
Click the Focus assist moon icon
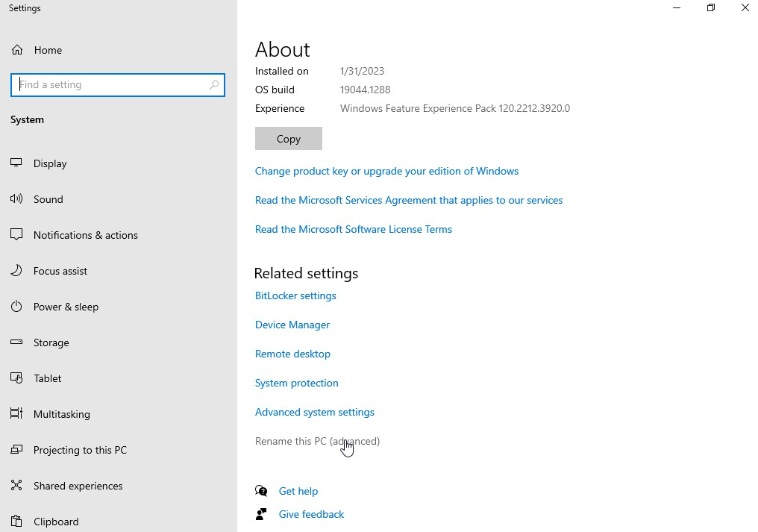pos(16,270)
